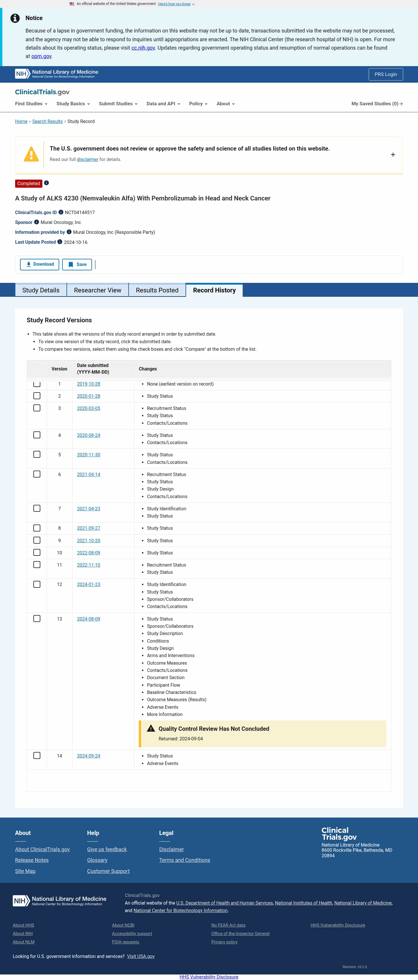Open the Policy dropdown menu
This screenshot has height=980, width=418.
coord(198,104)
